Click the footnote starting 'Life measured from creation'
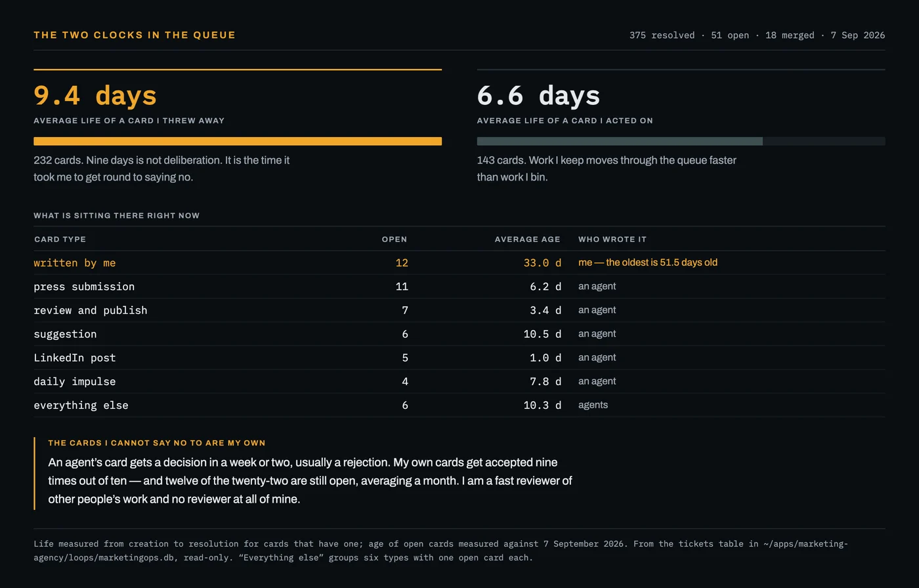This screenshot has height=588, width=919. pos(441,551)
